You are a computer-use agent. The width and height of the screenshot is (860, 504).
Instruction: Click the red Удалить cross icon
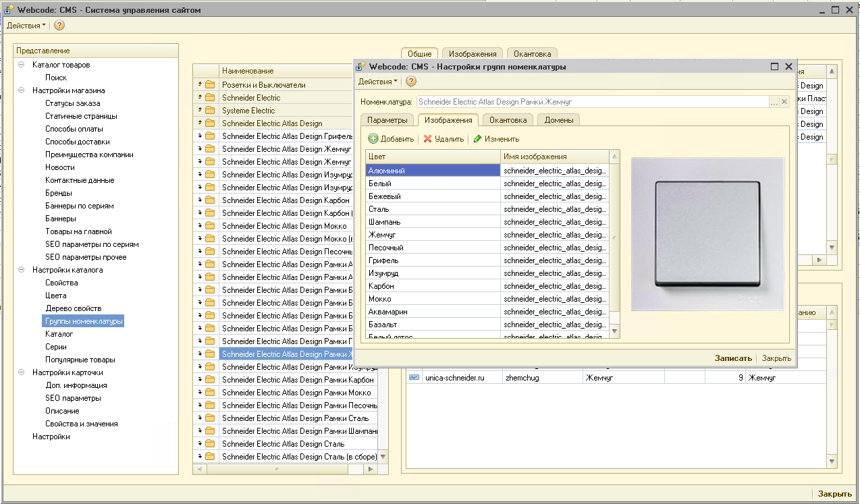click(x=427, y=139)
